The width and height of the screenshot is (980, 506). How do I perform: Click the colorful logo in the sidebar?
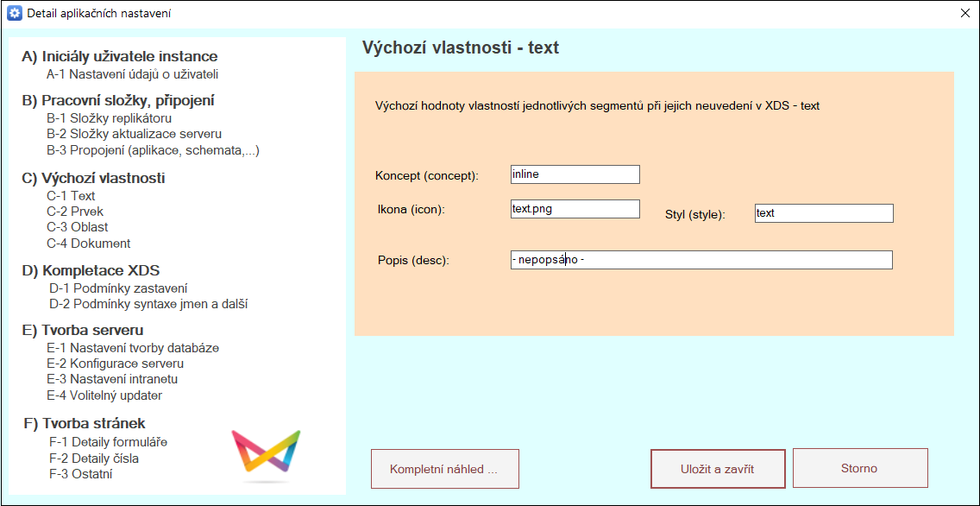266,454
